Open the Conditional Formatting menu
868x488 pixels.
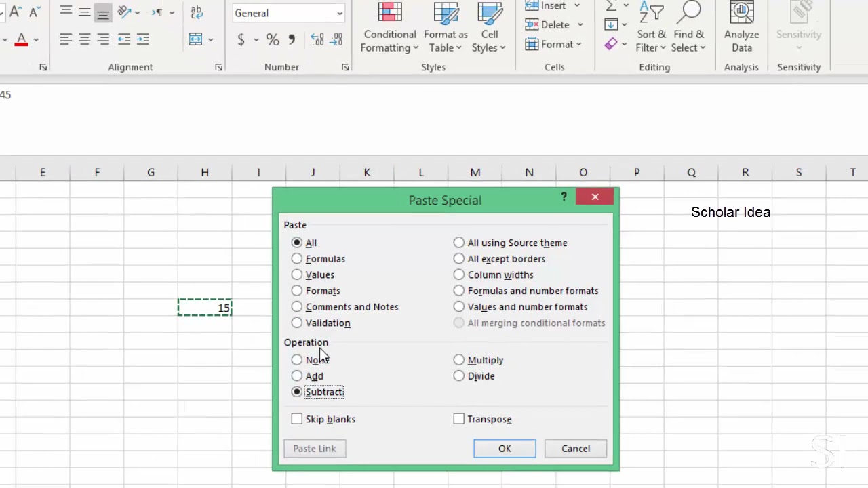(x=390, y=27)
